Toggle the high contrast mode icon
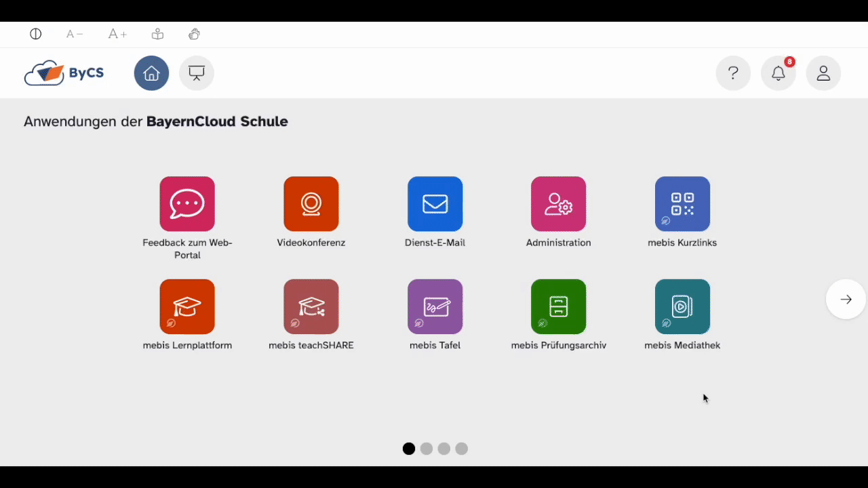 pyautogui.click(x=36, y=34)
